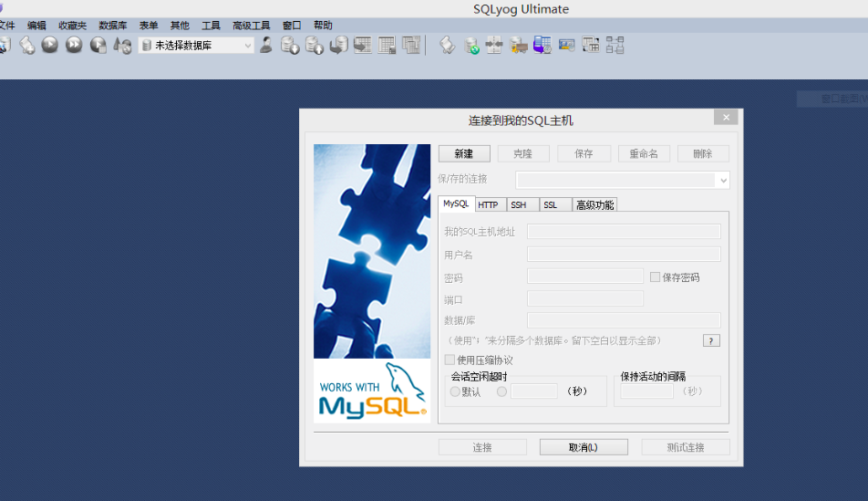The height and width of the screenshot is (501, 868).
Task: Select the 默认 session timeout radio button
Action: tap(455, 391)
